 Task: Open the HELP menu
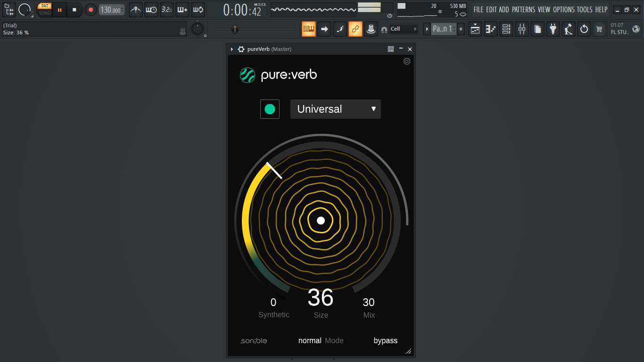tap(601, 9)
